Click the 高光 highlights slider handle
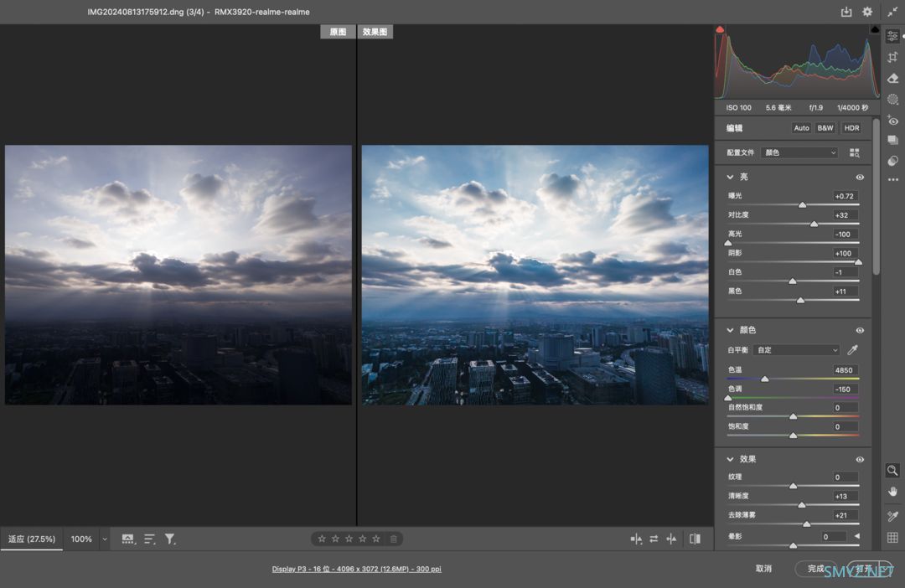This screenshot has height=588, width=905. tap(728, 243)
